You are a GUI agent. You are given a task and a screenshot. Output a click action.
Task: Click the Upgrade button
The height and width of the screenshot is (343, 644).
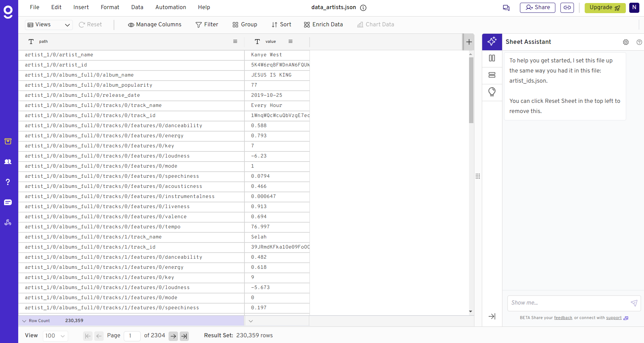pyautogui.click(x=605, y=8)
